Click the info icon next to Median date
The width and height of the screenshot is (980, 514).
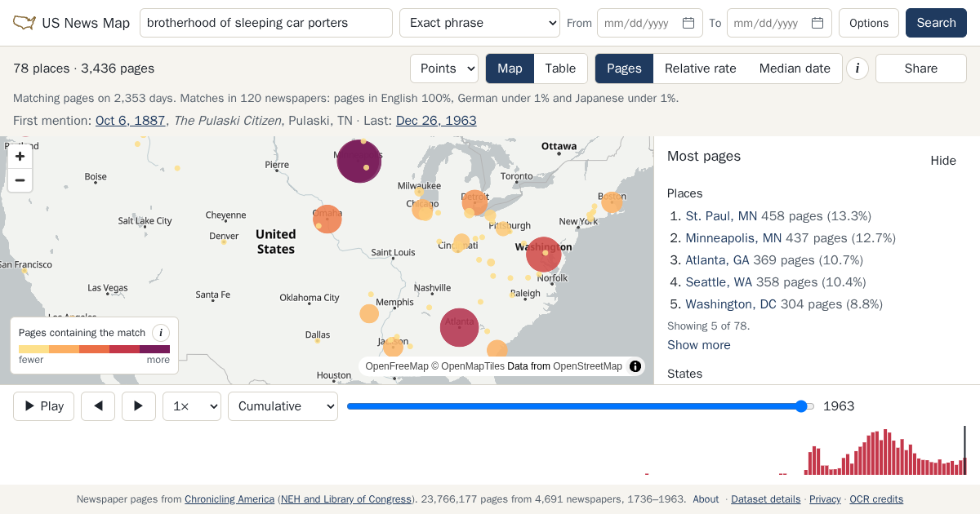coord(857,69)
